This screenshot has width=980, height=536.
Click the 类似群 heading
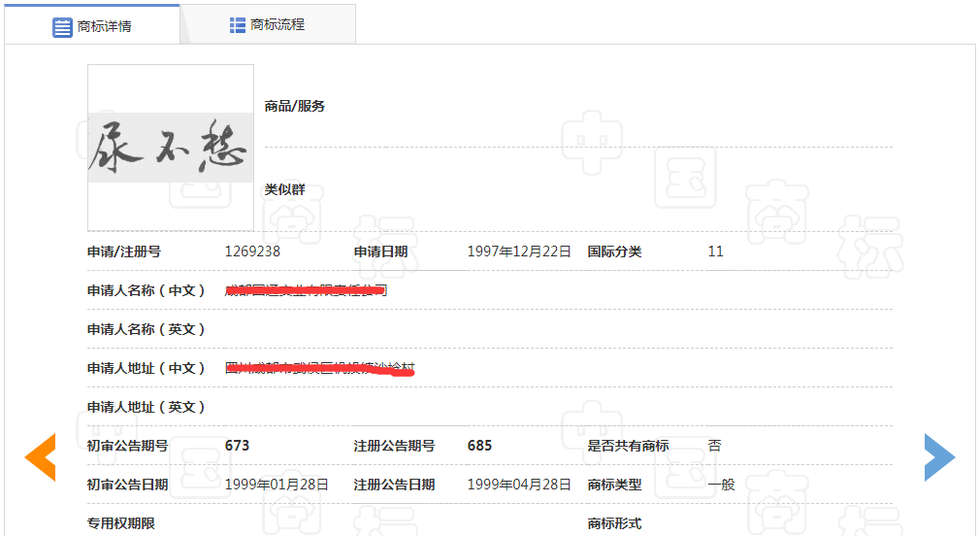[285, 189]
